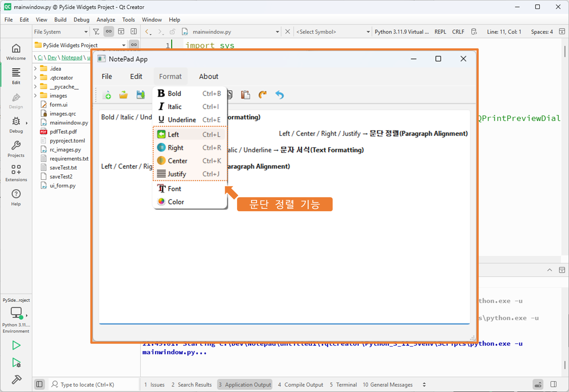Open Help mode question icon
Screen dimensions: 569x392
click(16, 198)
